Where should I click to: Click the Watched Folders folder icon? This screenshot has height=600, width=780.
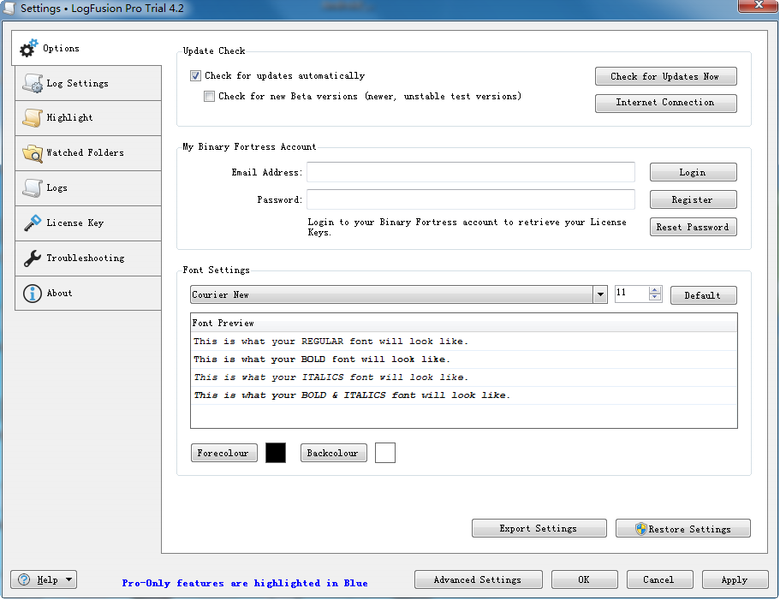pyautogui.click(x=31, y=153)
